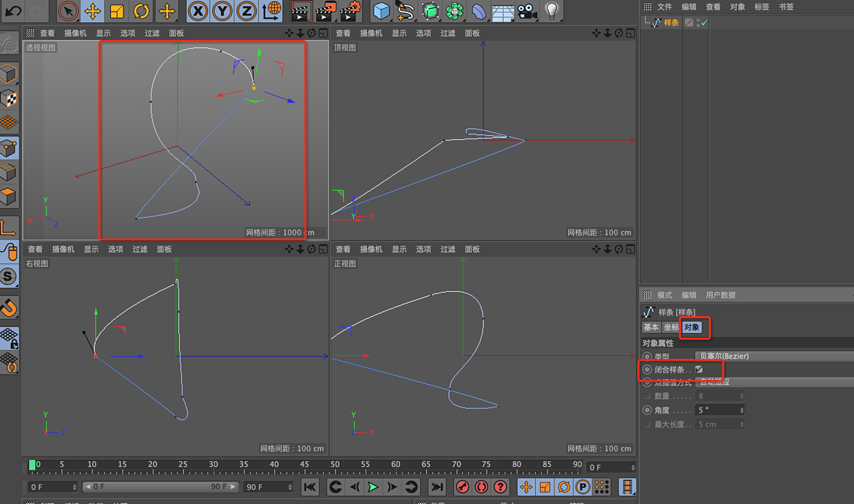Click the 角度 animation radio dot

pyautogui.click(x=647, y=410)
